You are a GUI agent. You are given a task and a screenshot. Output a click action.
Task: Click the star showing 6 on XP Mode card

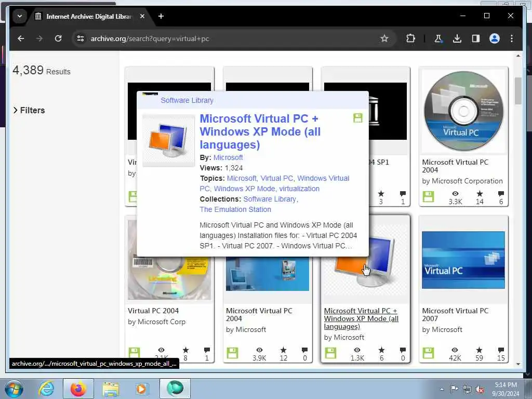(x=381, y=350)
